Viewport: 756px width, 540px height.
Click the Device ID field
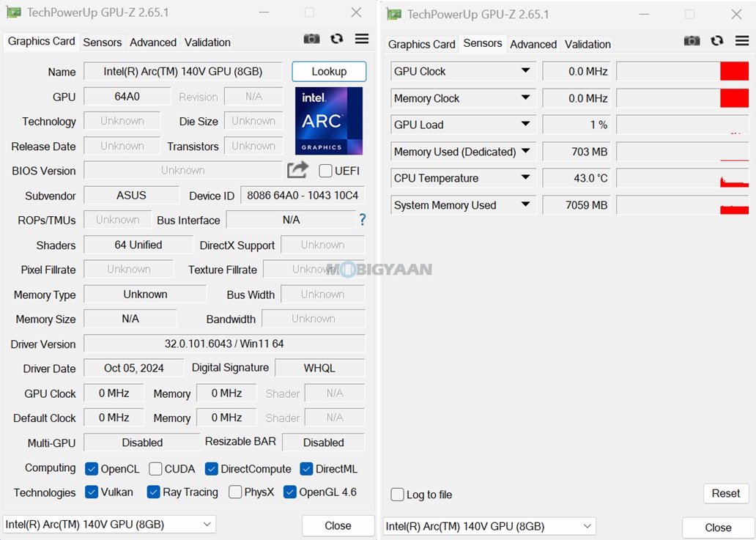point(303,196)
